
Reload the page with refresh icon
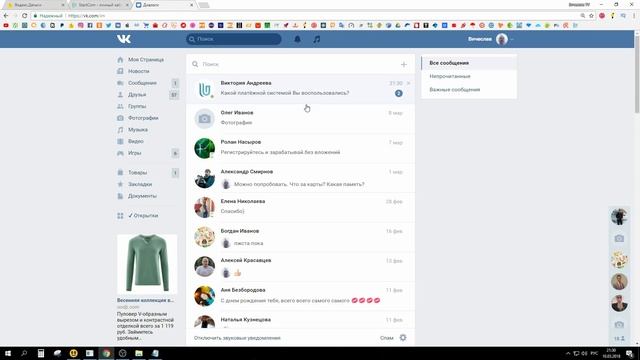click(24, 16)
